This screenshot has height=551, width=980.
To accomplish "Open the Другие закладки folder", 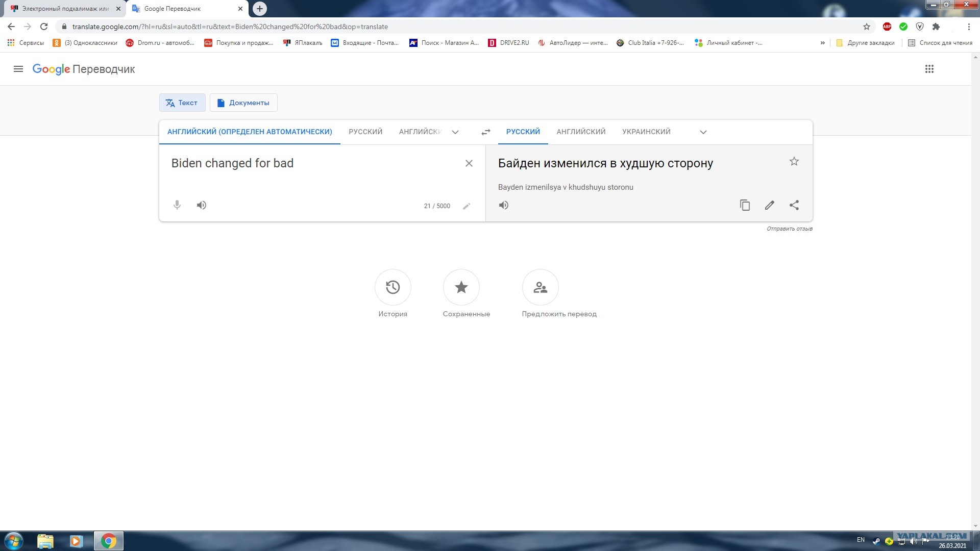I will click(865, 43).
